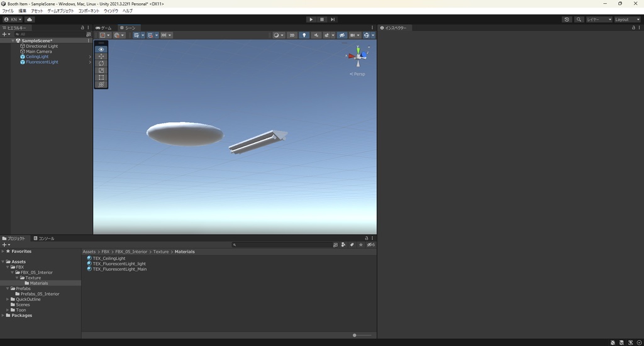This screenshot has width=644, height=346.
Task: Open the Inspector panel three-dot menu
Action: pos(639,28)
